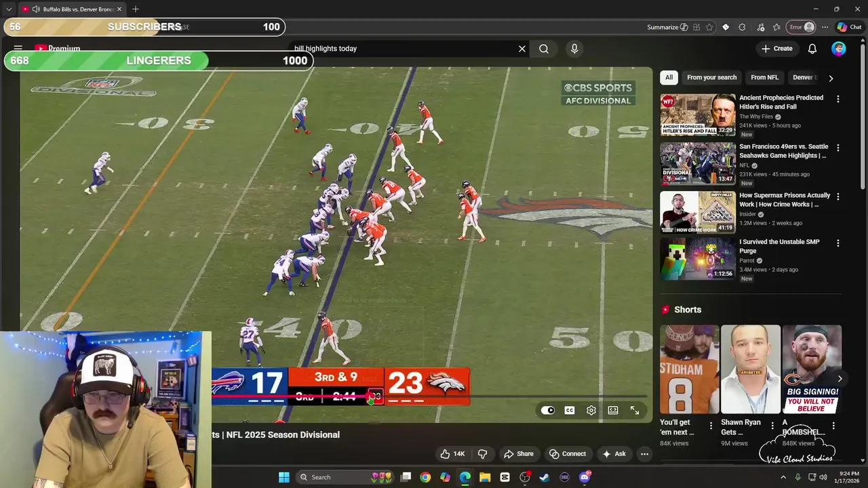Favorite this page with star icon
Image resolution: width=868 pixels, height=488 pixels.
tap(709, 27)
